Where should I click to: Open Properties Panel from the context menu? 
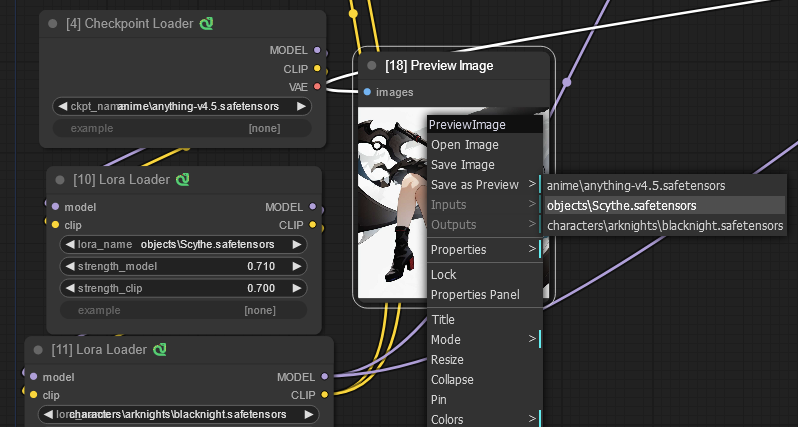point(475,294)
